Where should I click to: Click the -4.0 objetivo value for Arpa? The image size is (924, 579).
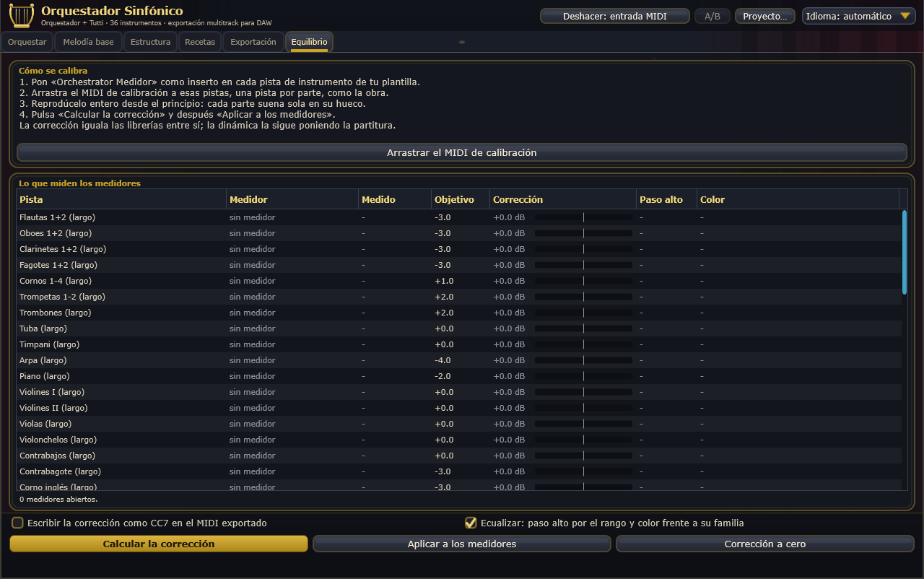click(x=443, y=360)
